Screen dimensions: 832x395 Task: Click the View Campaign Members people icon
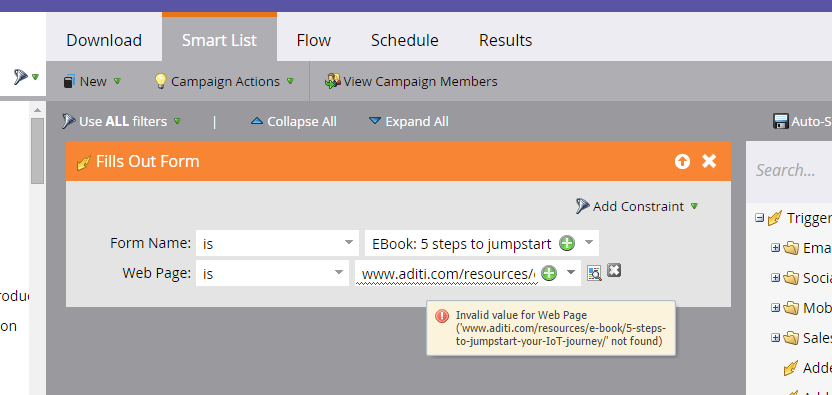[333, 81]
